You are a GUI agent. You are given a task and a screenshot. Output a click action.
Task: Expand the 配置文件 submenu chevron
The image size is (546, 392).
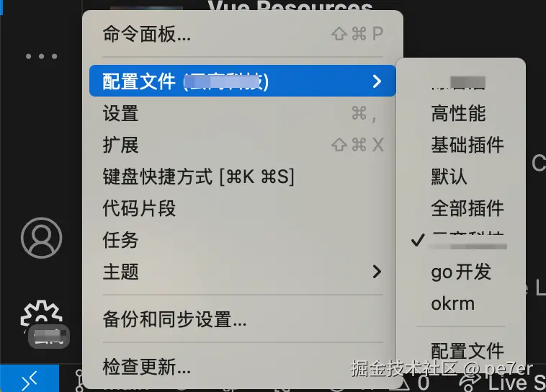click(377, 81)
